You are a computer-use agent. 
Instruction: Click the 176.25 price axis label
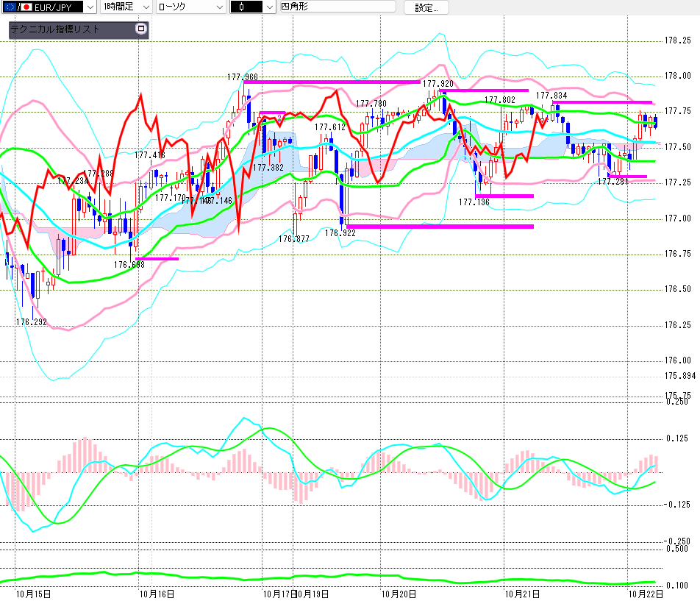pyautogui.click(x=678, y=325)
